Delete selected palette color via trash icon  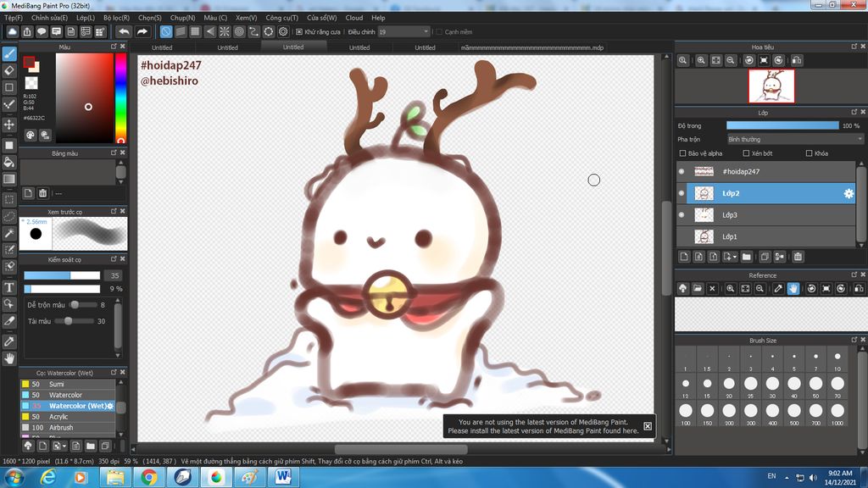pos(42,193)
